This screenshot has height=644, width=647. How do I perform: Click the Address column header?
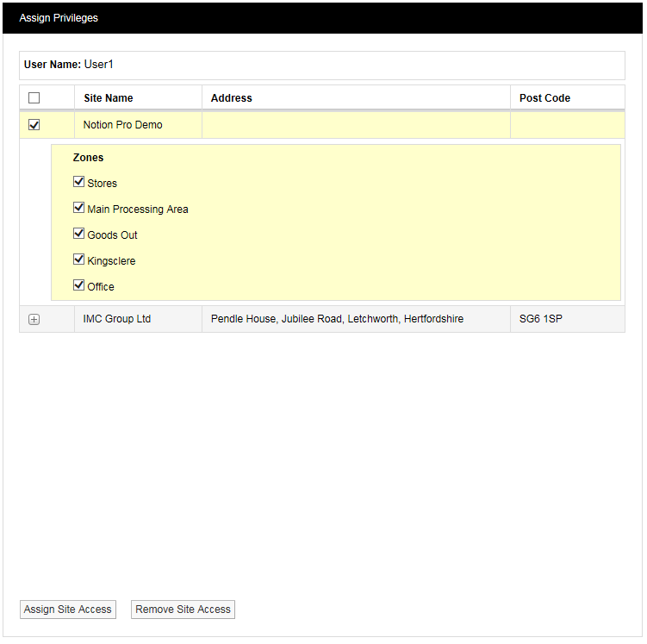[x=232, y=98]
